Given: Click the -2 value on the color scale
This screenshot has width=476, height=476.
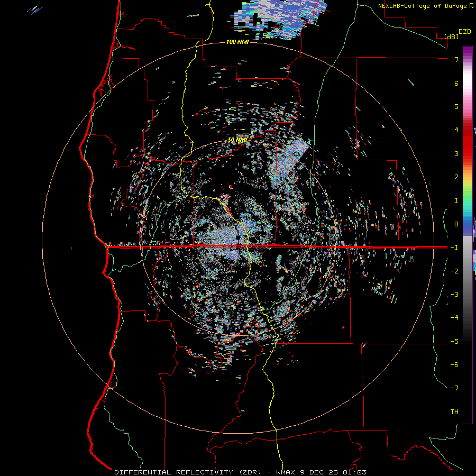Looking at the screenshot, I should 454,271.
